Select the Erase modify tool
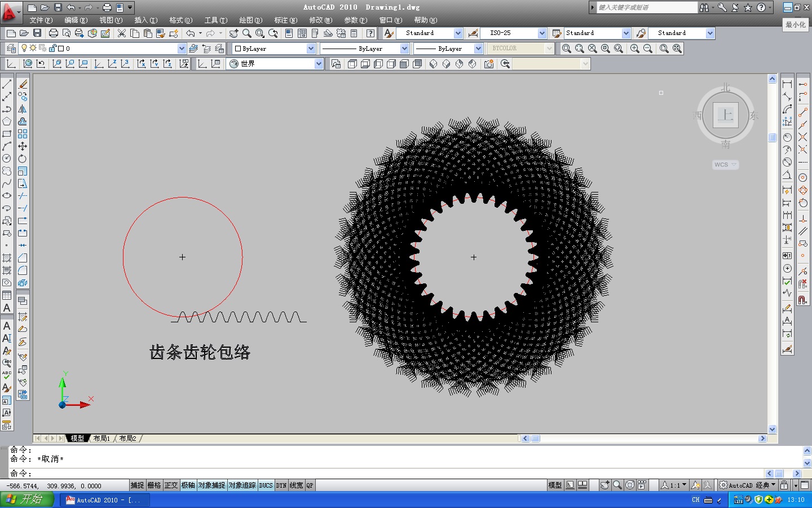Screen dimensions: 812x508 coord(23,84)
